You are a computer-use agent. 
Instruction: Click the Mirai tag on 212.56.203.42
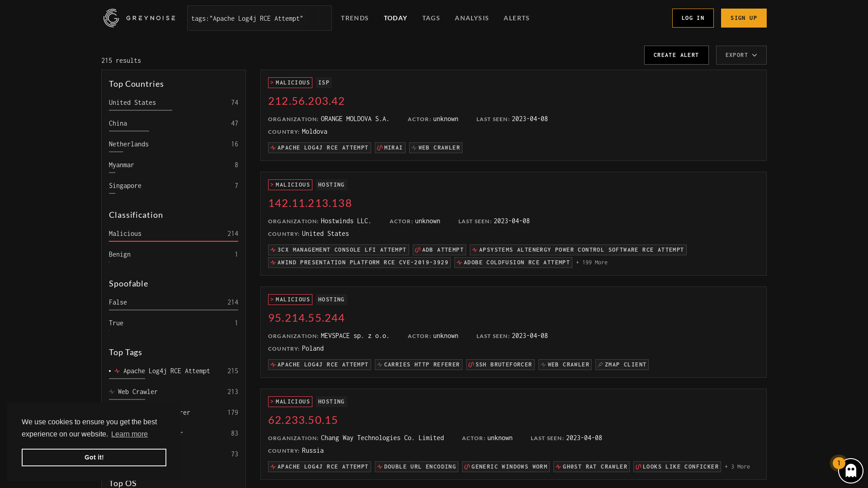click(x=390, y=148)
